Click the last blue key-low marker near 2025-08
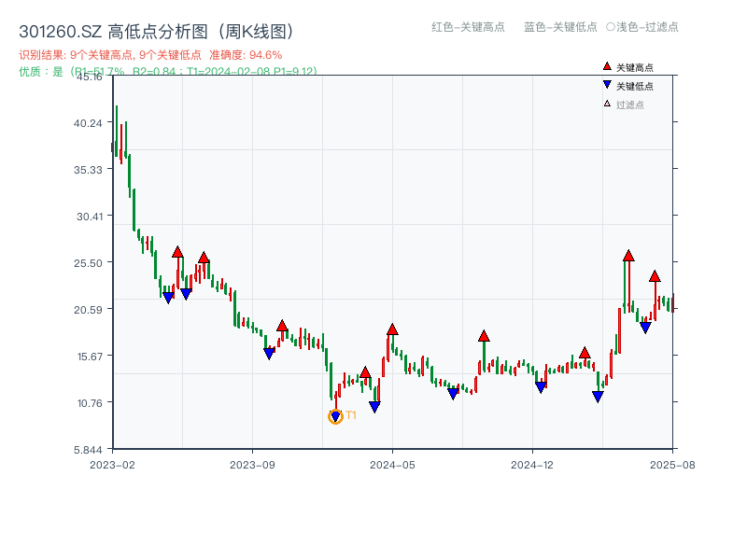The height and width of the screenshot is (560, 747). (x=644, y=328)
